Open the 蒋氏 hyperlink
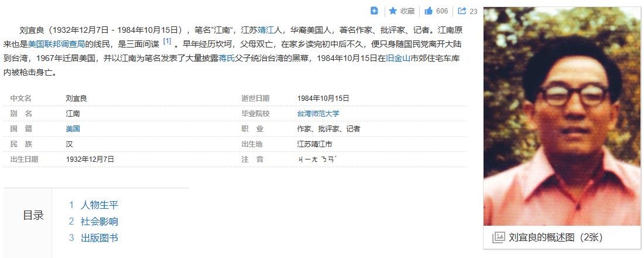 click(226, 59)
